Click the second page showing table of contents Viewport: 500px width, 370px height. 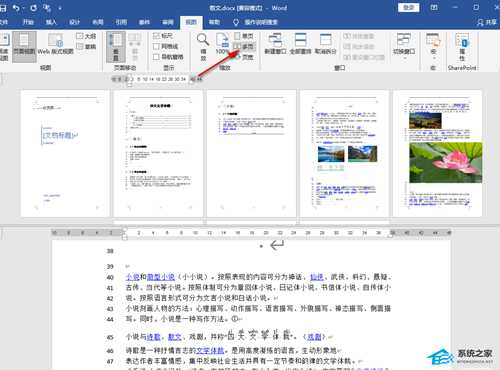click(x=158, y=153)
